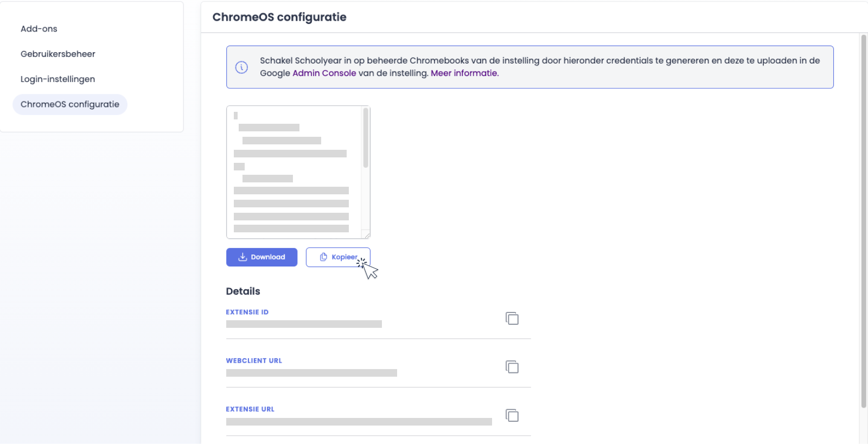This screenshot has width=868, height=444.
Task: Open the Add-ons settings page
Action: [39, 29]
